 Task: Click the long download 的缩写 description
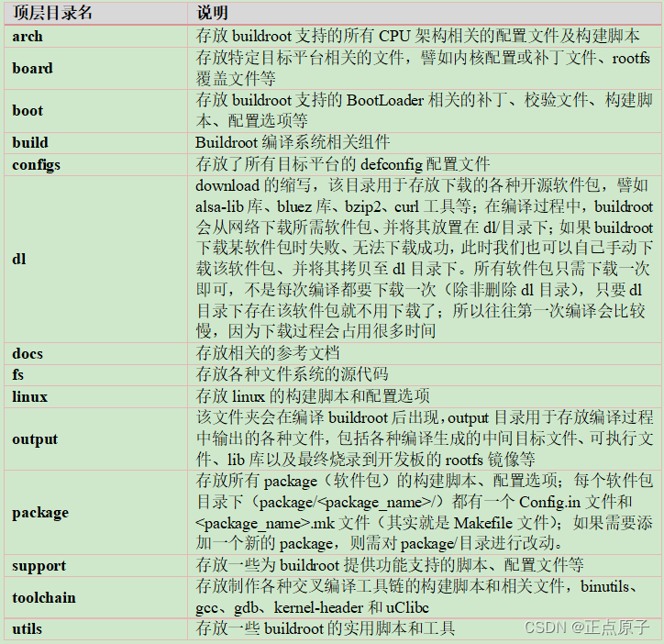pyautogui.click(x=425, y=259)
